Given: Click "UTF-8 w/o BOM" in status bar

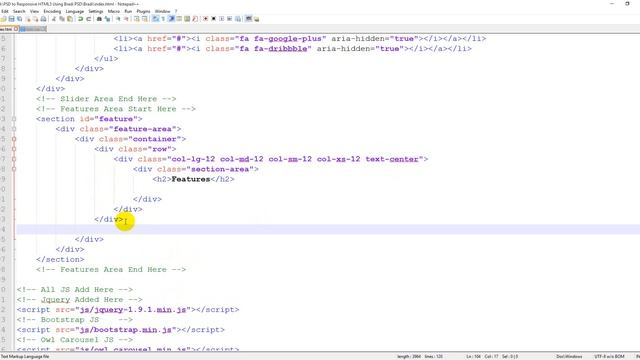Looking at the screenshot, I should click(609, 356).
